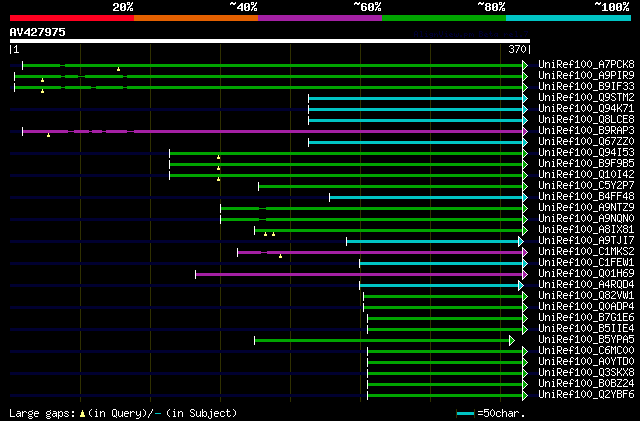This screenshot has width=640, height=421.
Task: Open the UniRef100_A9NQN0 hit label
Action: [x=586, y=219]
